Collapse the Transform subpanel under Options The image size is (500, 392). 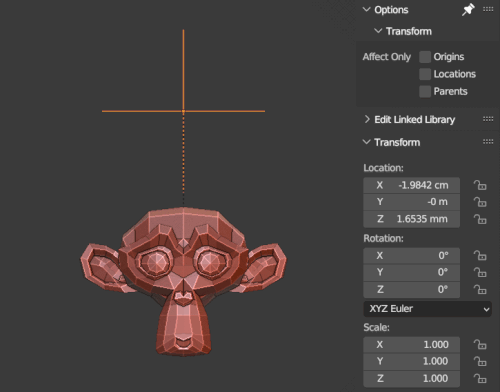tap(378, 31)
